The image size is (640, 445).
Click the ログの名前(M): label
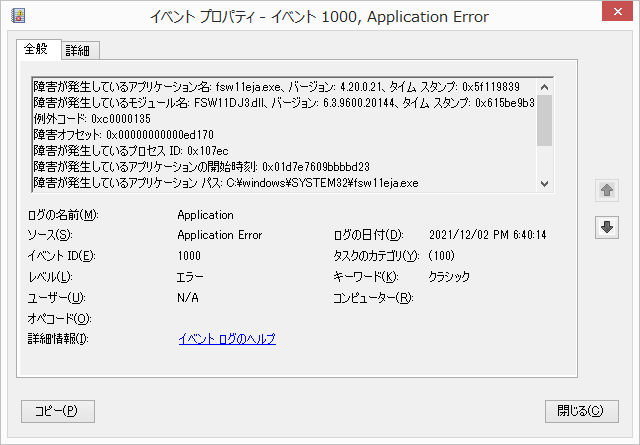(63, 215)
